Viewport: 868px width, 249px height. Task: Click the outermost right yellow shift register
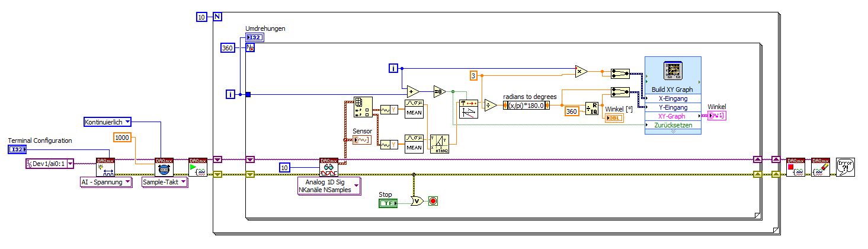point(776,174)
